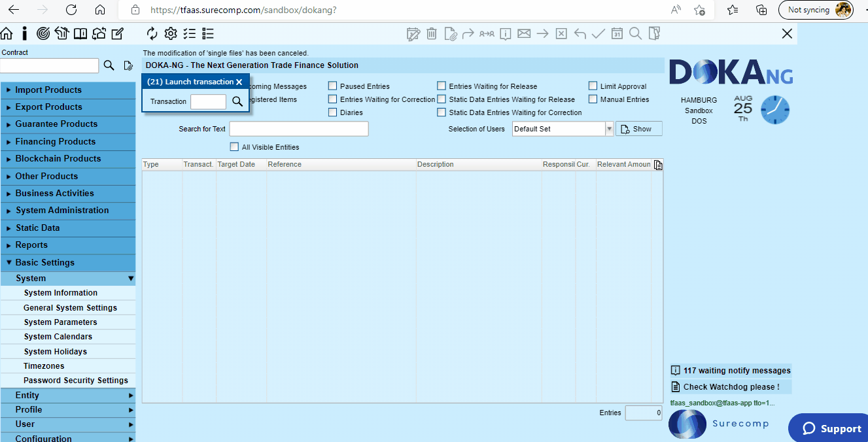Click the document icon beside Contract search

coord(128,65)
